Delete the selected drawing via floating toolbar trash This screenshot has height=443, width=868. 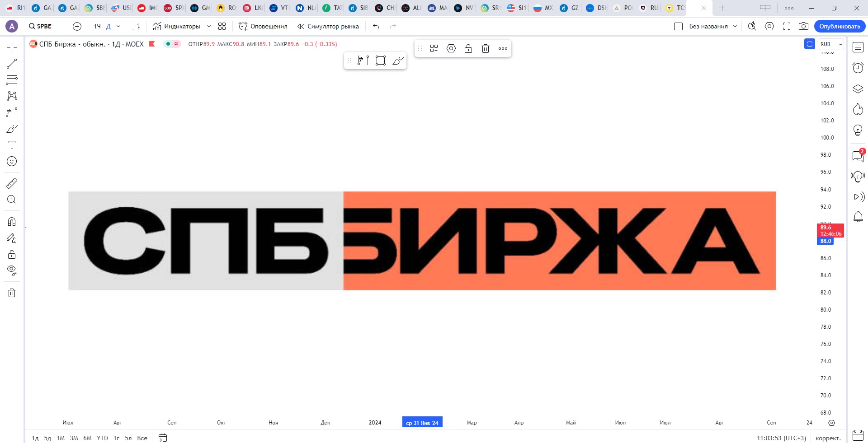(486, 48)
